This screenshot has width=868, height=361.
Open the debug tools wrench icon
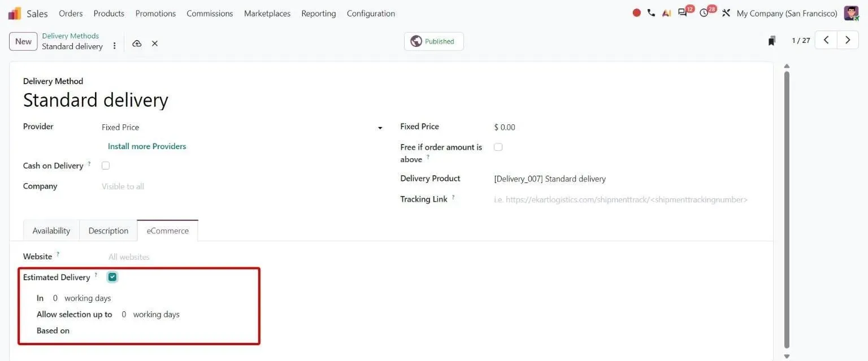tap(726, 13)
